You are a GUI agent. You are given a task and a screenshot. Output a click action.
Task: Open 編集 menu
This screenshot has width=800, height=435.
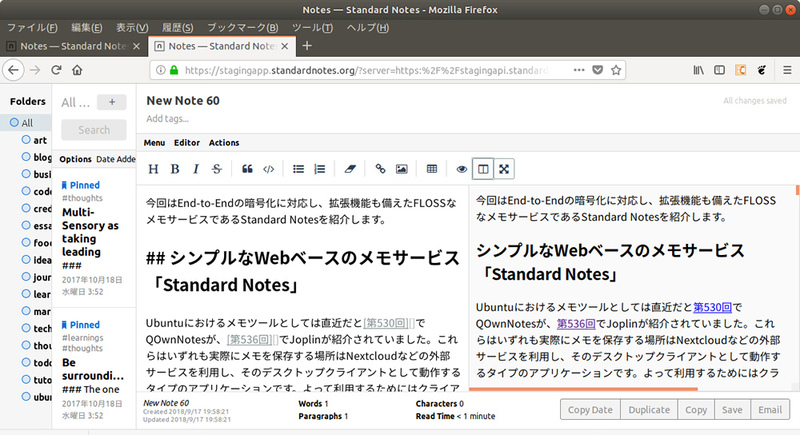pos(86,28)
